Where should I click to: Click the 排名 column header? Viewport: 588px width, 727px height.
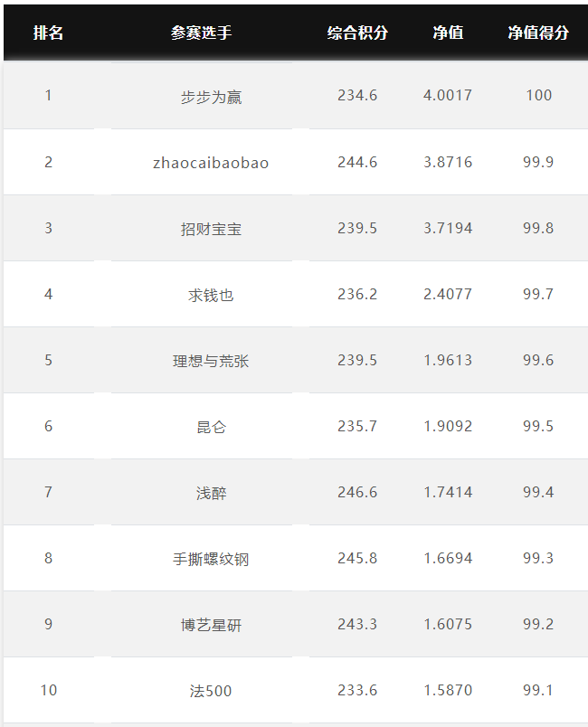tap(48, 33)
